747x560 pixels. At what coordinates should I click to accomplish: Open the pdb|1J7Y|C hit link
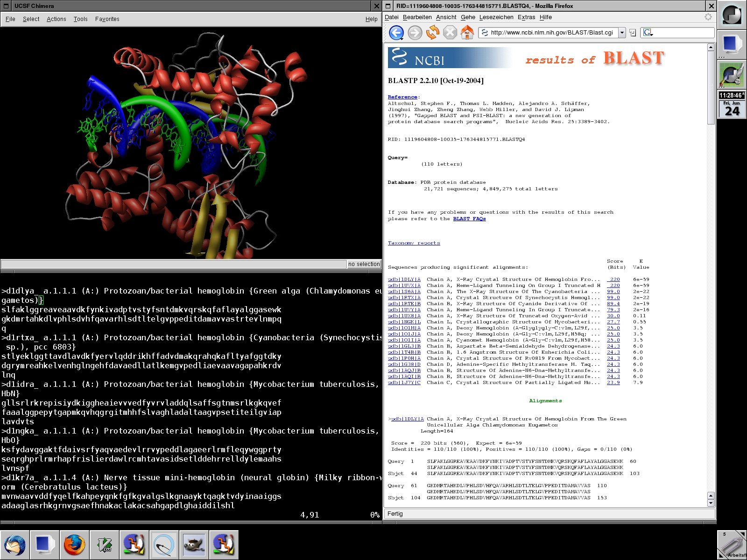click(404, 383)
